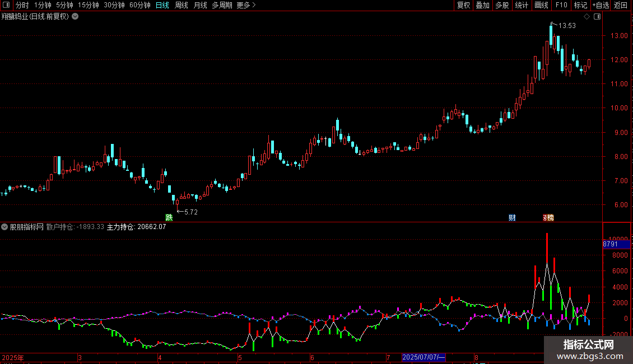Screen dimensions: 633x364
Task: Click the 统计 statistics button
Action: 522,5
